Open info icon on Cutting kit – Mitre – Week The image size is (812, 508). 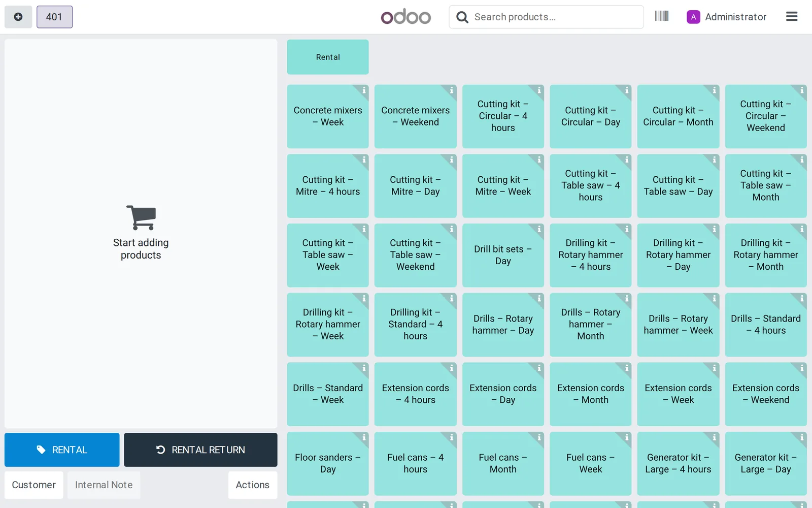pos(539,160)
